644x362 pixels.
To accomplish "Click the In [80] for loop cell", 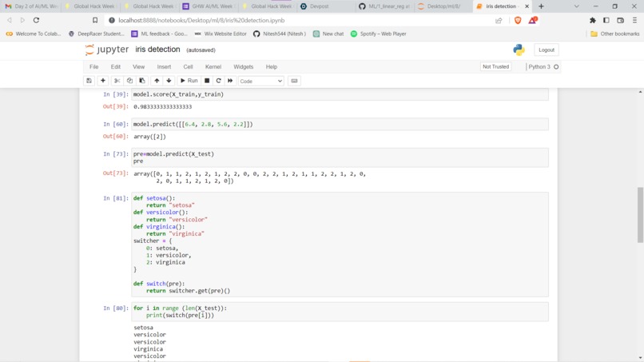I will click(340, 312).
